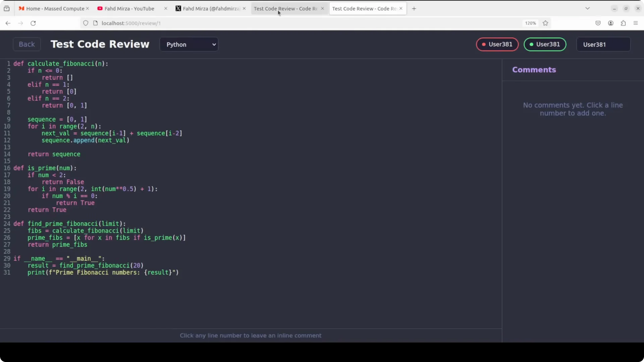This screenshot has height=362, width=644.
Task: Open the list all tabs chevron
Action: point(588,8)
